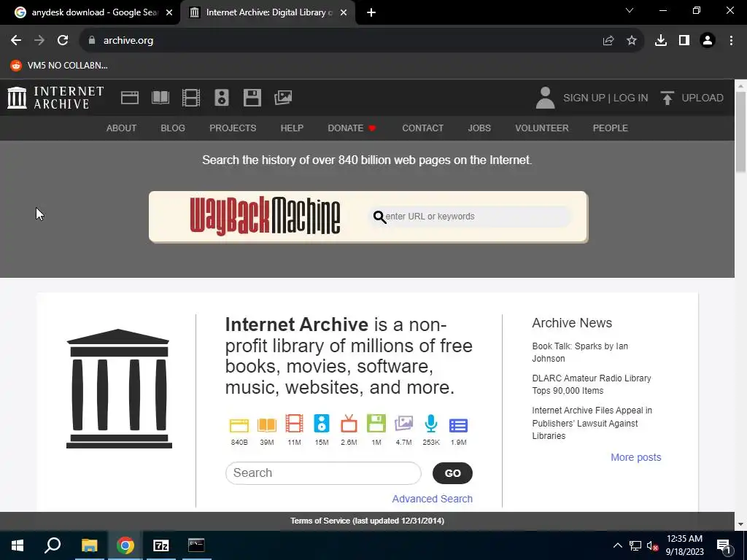The width and height of the screenshot is (747, 560).
Task: Select the purple images icon labeled 4.7M
Action: 403,424
